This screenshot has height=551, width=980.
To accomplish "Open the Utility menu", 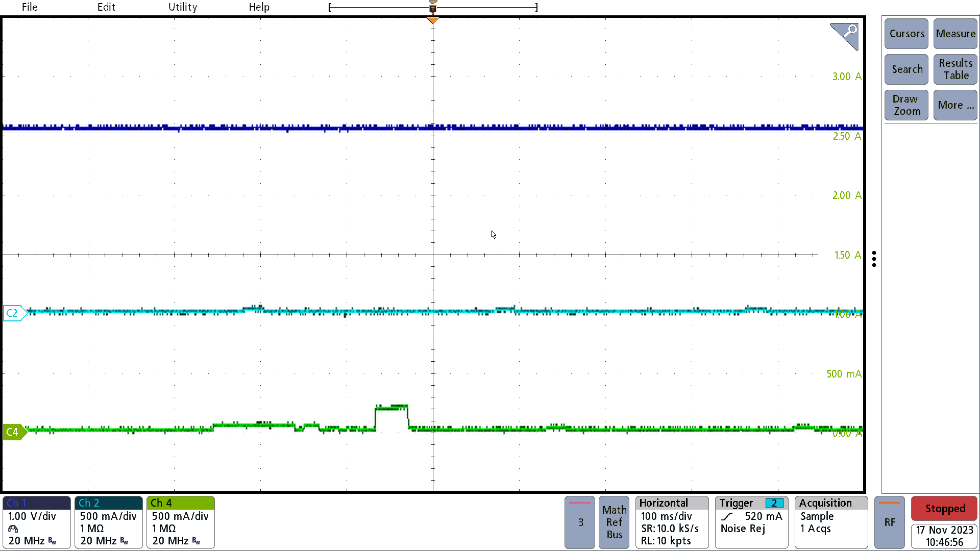I will point(183,7).
